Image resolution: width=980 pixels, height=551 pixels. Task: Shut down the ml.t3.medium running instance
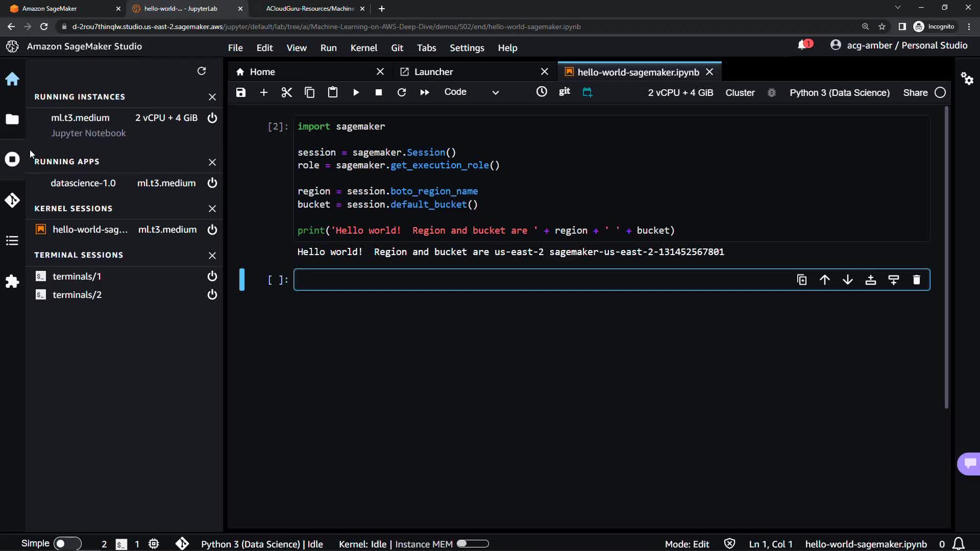[212, 118]
